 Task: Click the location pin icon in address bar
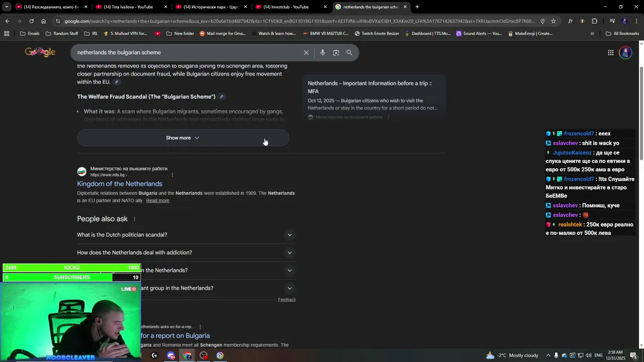pos(542,21)
